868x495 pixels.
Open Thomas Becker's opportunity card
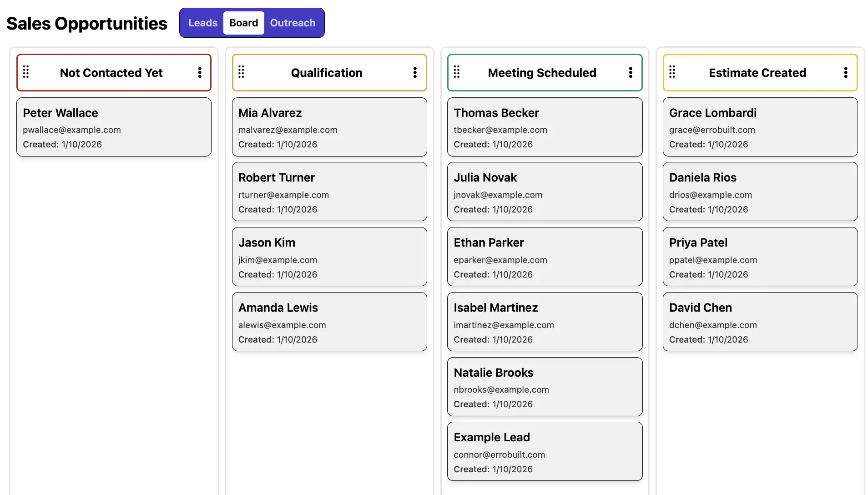[545, 127]
